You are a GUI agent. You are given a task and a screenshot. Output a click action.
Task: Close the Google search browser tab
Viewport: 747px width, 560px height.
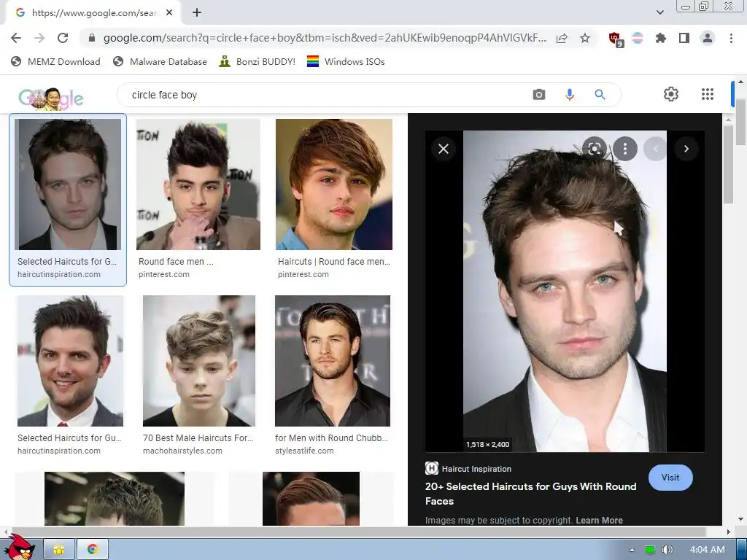(169, 13)
